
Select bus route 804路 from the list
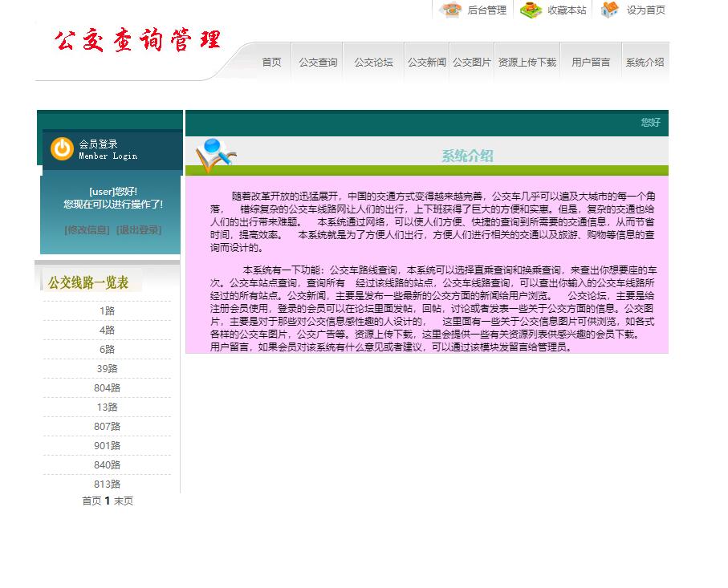pos(107,387)
